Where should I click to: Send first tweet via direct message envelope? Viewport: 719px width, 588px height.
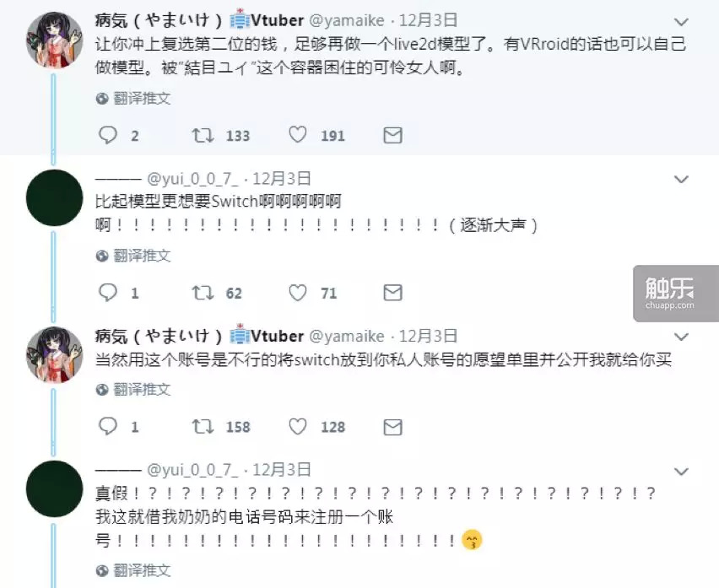pos(392,135)
